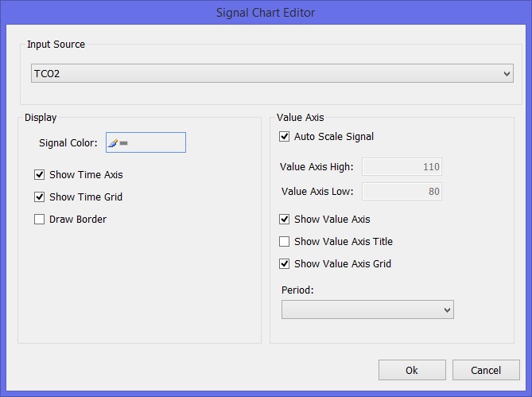The width and height of the screenshot is (532, 397).
Task: Enable Show Value Axis Title
Action: pos(285,242)
